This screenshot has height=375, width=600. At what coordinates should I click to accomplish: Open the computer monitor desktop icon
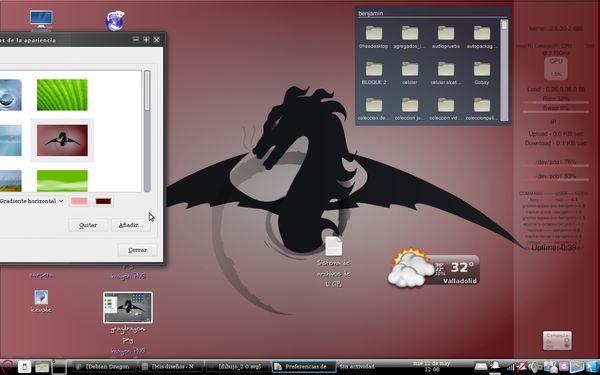(x=41, y=20)
